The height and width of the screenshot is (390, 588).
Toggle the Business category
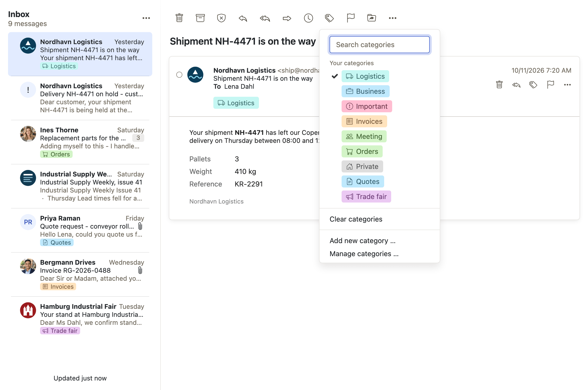pyautogui.click(x=366, y=91)
